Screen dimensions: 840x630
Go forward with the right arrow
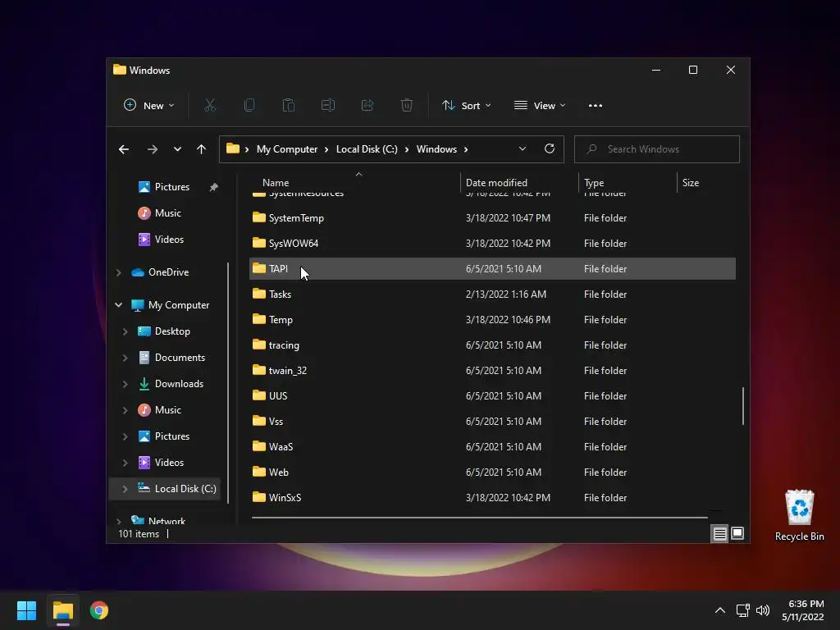pyautogui.click(x=152, y=149)
